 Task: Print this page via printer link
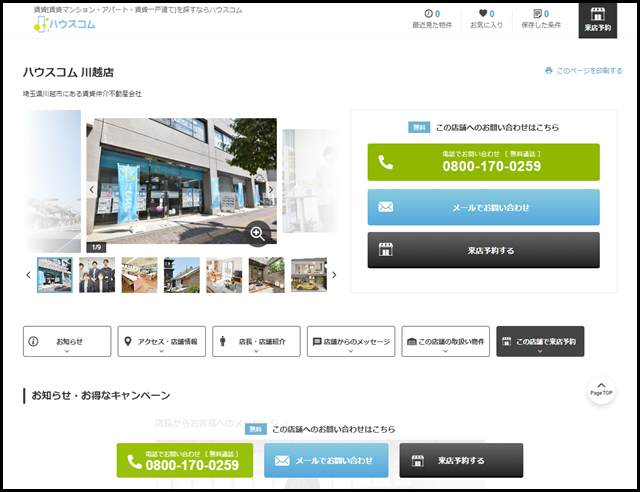584,71
